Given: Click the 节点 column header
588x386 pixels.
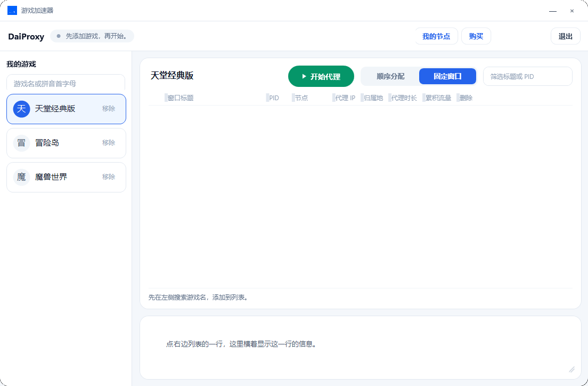Looking at the screenshot, I should point(301,98).
